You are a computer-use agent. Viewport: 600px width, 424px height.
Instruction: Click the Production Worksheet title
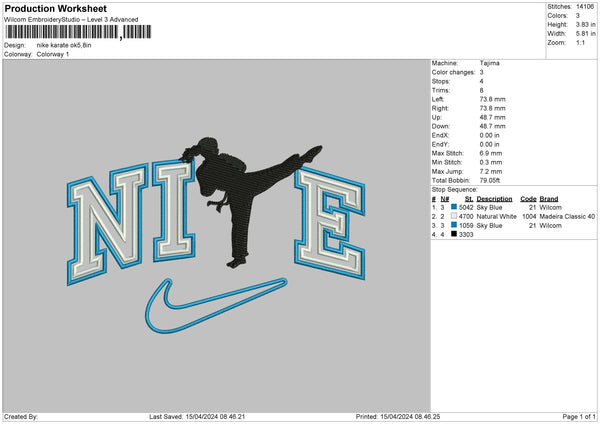55,8
